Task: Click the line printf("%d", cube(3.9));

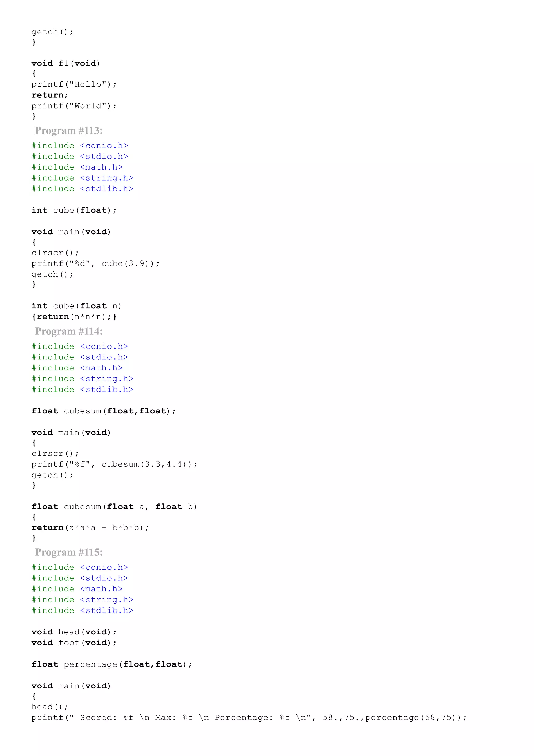Action: click(x=95, y=264)
